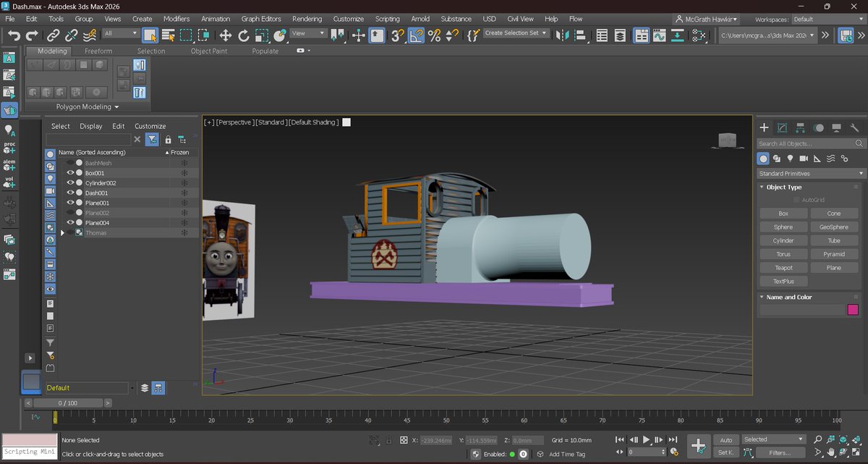Select BashMesh in the scene explorer
This screenshot has width=868, height=464.
[98, 163]
